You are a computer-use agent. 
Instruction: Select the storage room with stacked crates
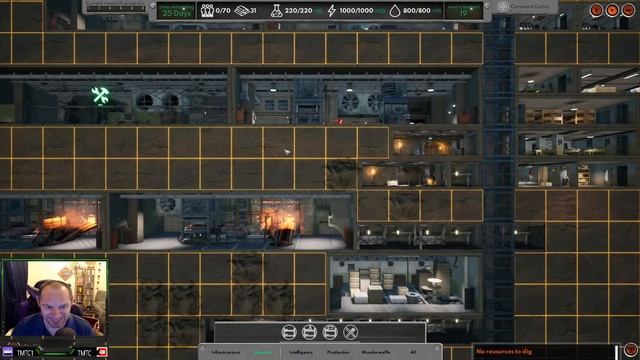[405, 284]
